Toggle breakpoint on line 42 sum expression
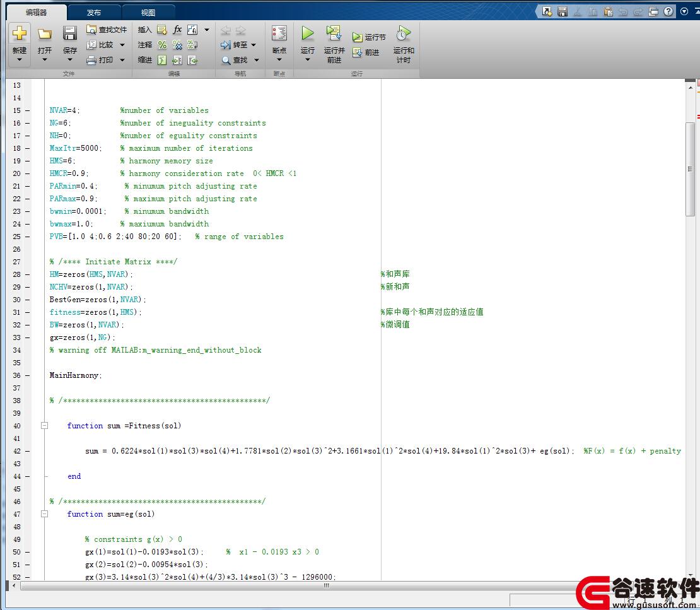700x610 pixels. click(x=27, y=451)
